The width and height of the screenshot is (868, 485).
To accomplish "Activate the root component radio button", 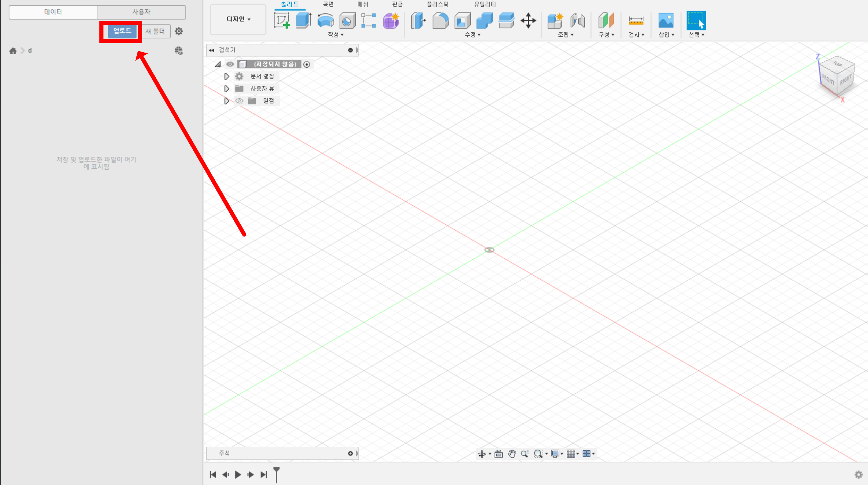I will pos(307,64).
